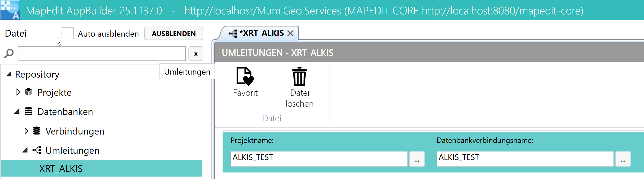Click the MapEdit AppBuilder logo icon

click(x=10, y=10)
